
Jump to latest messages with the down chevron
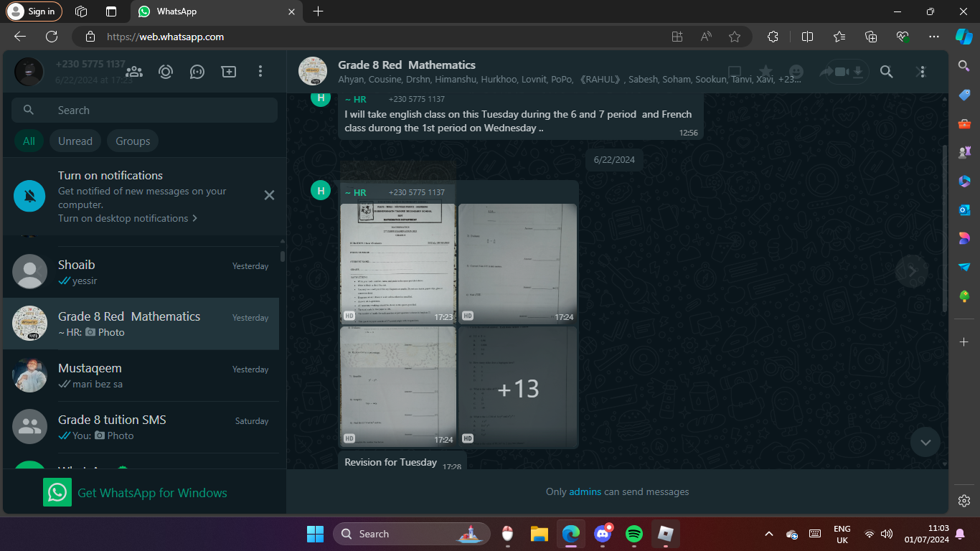(925, 442)
